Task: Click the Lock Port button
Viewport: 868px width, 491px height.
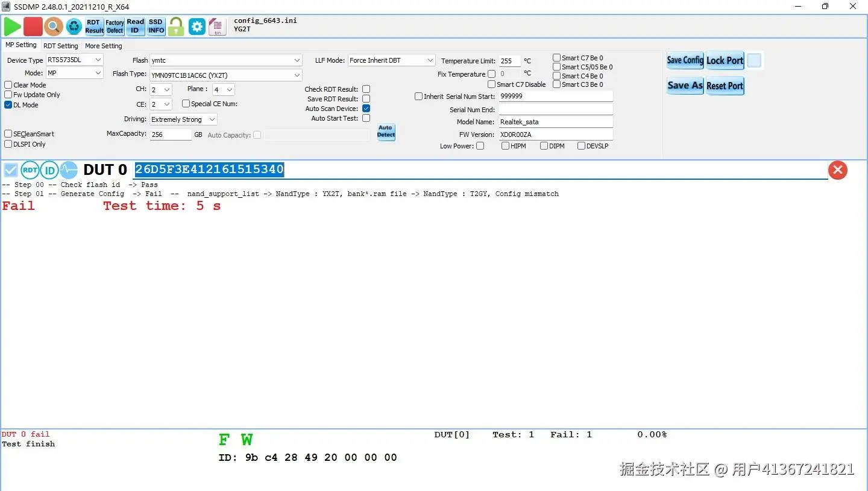Action: (x=725, y=60)
